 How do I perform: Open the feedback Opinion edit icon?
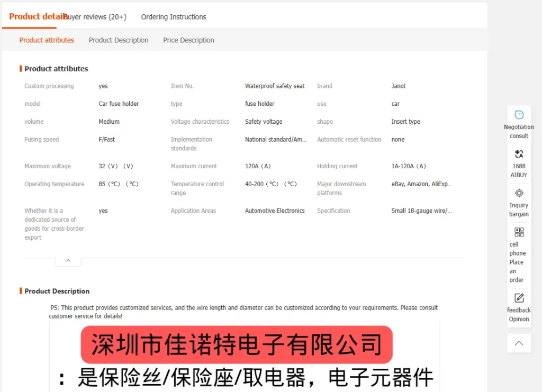519,298
